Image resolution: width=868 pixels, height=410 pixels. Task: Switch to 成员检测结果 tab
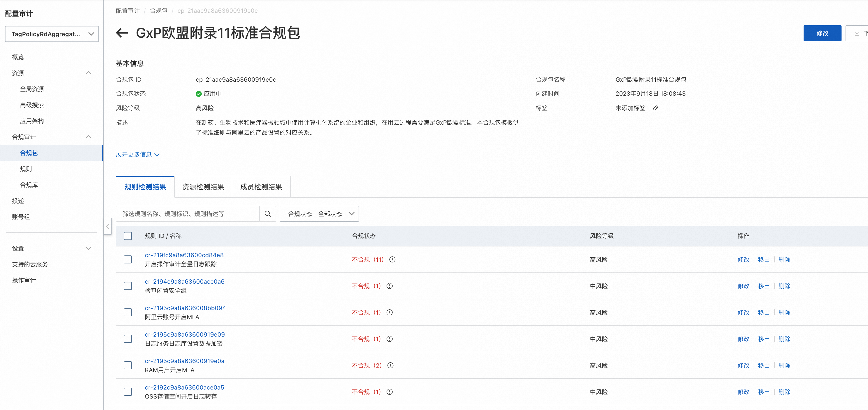pos(261,187)
